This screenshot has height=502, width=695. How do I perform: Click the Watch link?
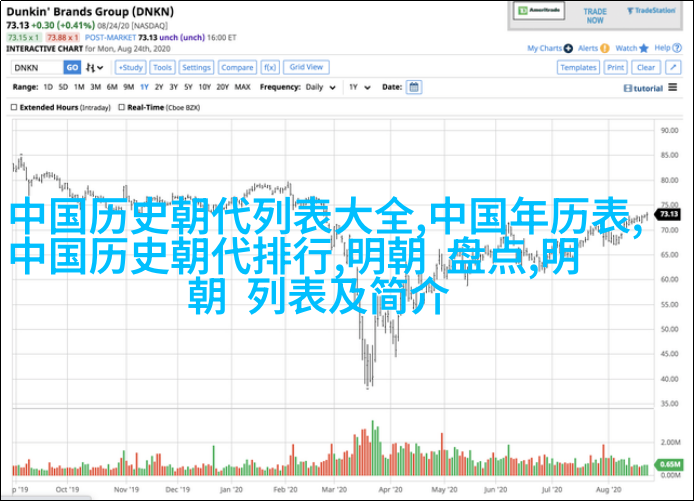tap(626, 48)
